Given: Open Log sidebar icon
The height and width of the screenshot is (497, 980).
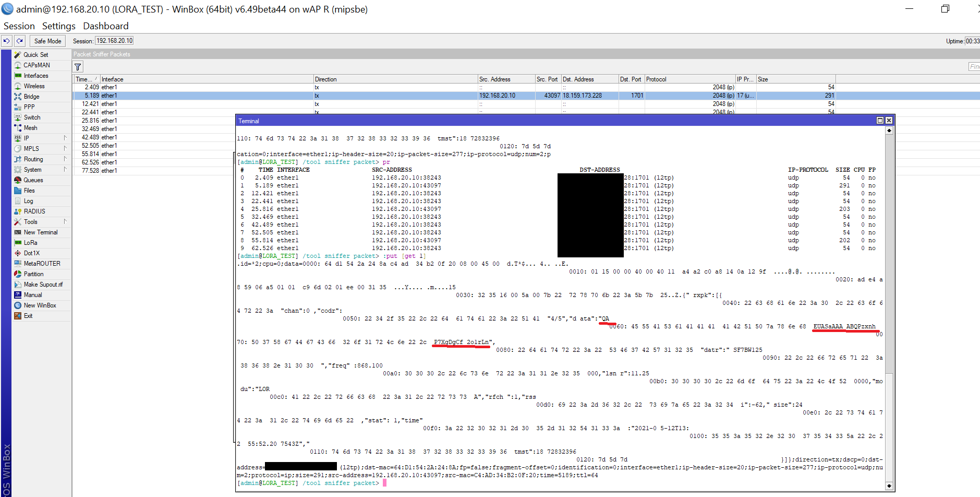Looking at the screenshot, I should [18, 201].
